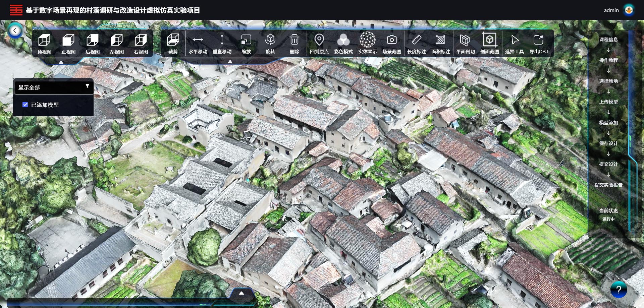Export the model as OBJ (导出OBJ)

click(538, 44)
